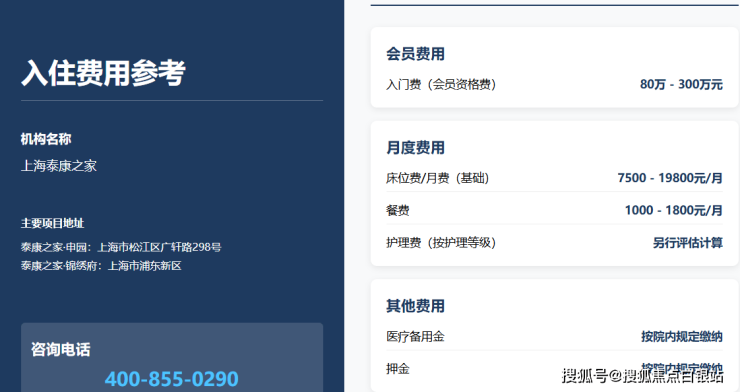
Task: Select the 医疗备用金 label
Action: coord(415,336)
